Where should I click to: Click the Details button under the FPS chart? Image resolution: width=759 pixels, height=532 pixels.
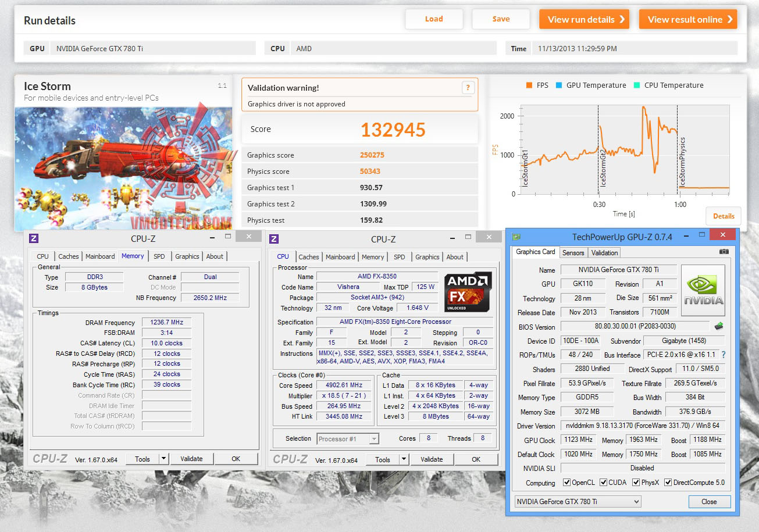point(724,216)
